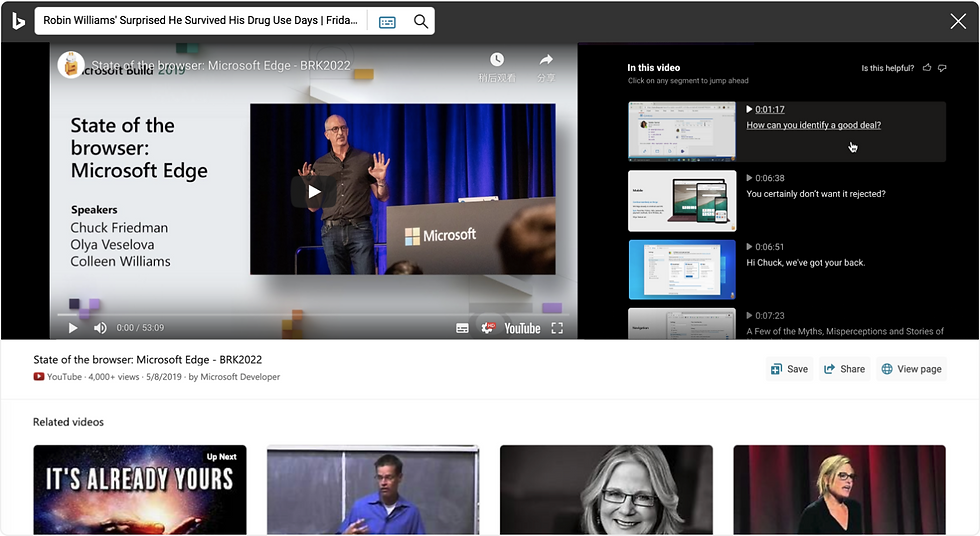This screenshot has height=536, width=980.
Task: Open thumbnail for the 0:06:38 segment
Action: pyautogui.click(x=682, y=201)
